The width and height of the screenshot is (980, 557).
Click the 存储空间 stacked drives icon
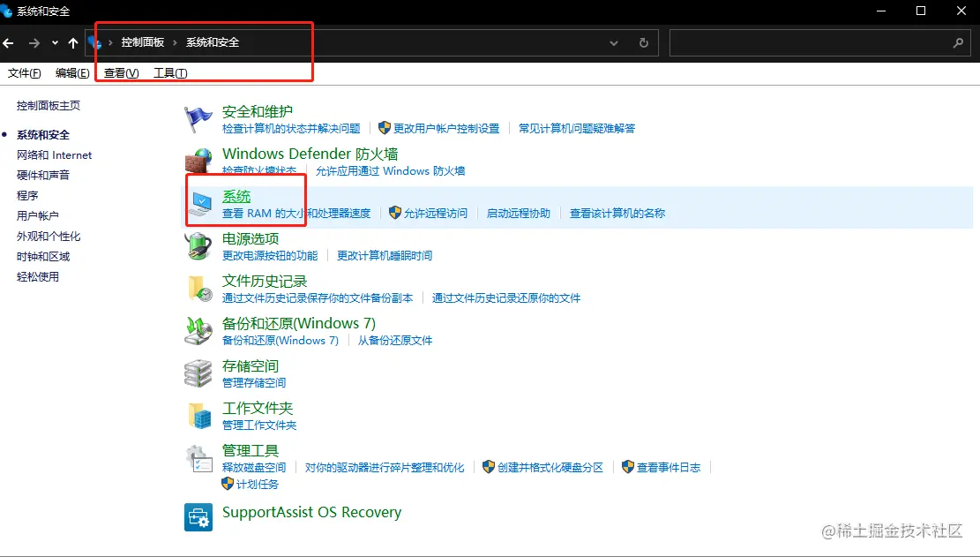198,373
